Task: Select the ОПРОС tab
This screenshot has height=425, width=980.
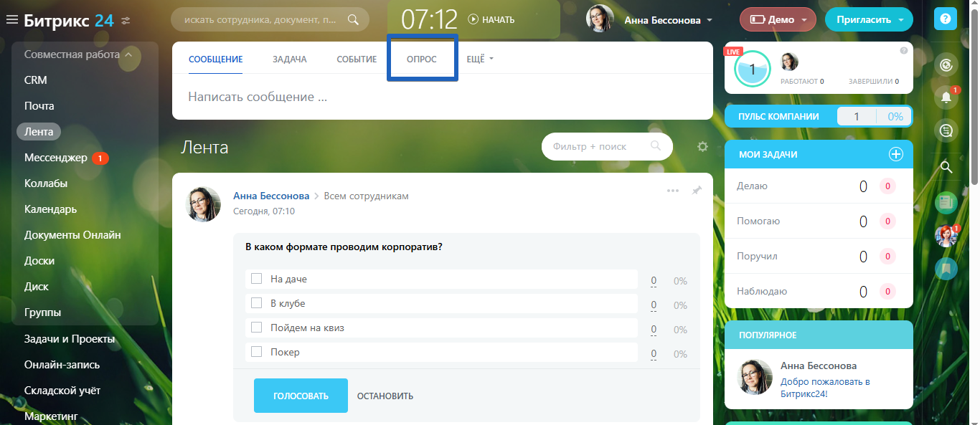Action: 422,59
